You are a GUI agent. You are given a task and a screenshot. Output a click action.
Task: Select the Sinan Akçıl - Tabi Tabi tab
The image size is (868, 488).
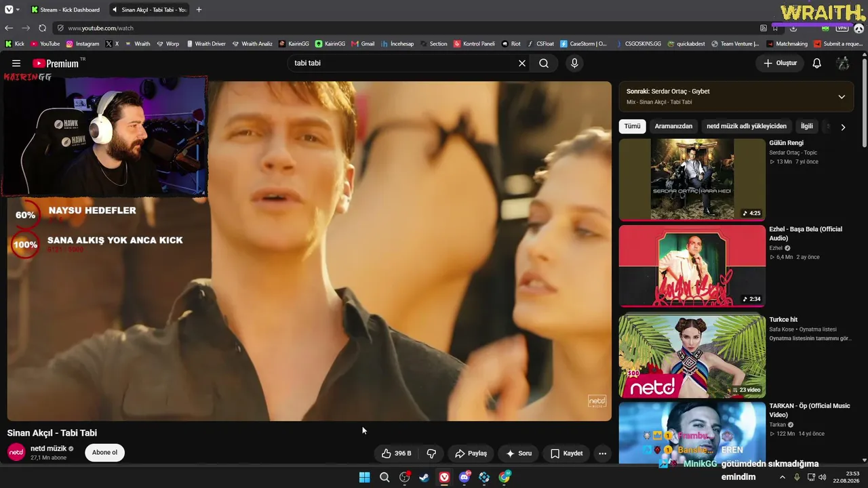click(x=149, y=9)
